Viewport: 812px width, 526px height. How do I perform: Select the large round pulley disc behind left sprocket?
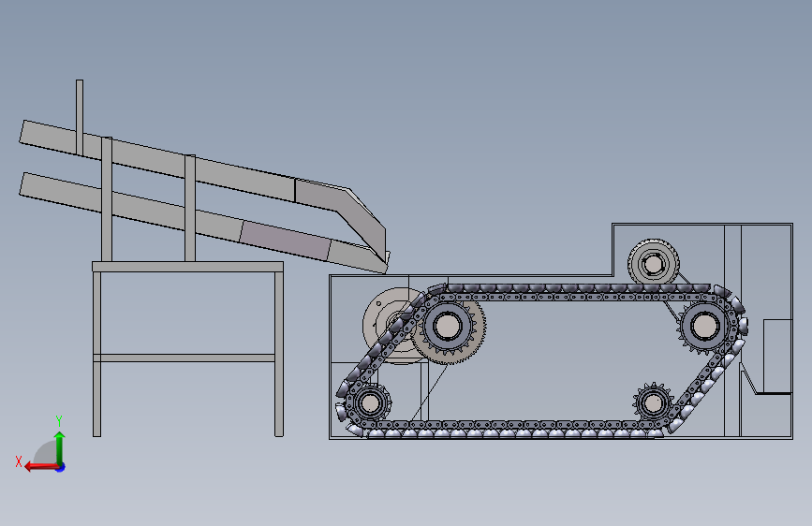point(384,326)
